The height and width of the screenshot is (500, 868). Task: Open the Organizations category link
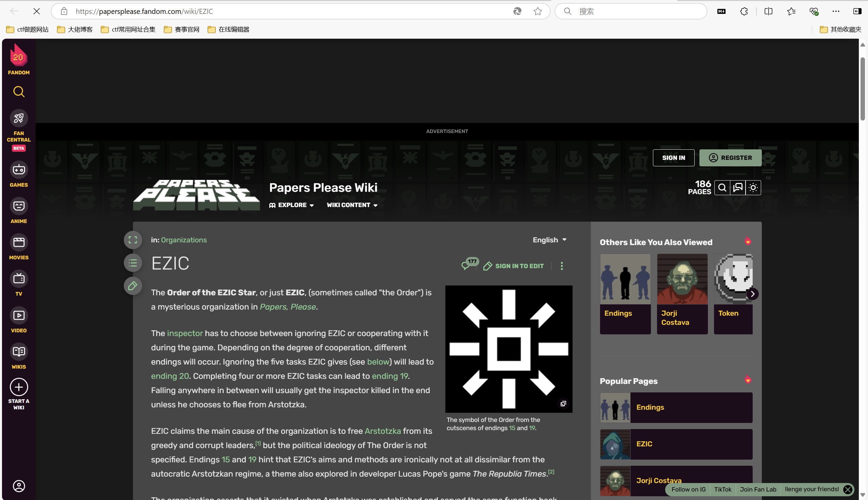(x=184, y=240)
